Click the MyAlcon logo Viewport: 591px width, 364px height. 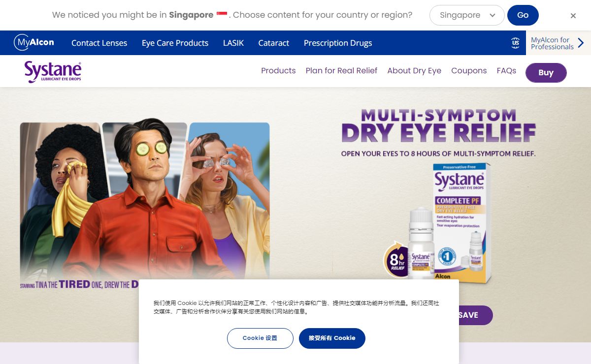(34, 43)
